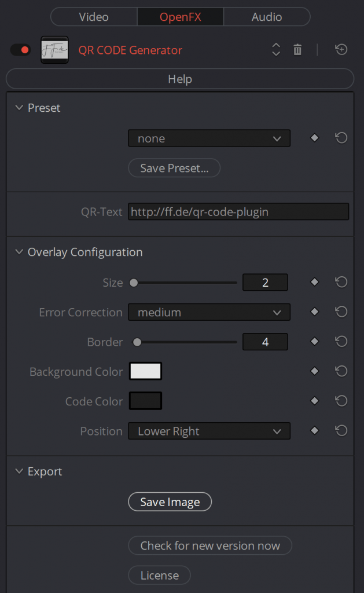Collapse the Overlay Configuration section
Viewport: 364px width, 593px height.
pyautogui.click(x=19, y=252)
